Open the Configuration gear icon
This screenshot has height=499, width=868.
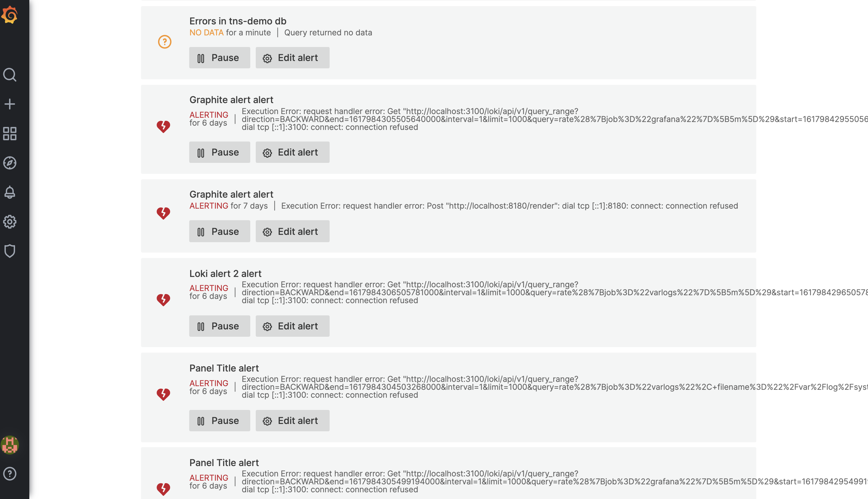[x=9, y=221]
